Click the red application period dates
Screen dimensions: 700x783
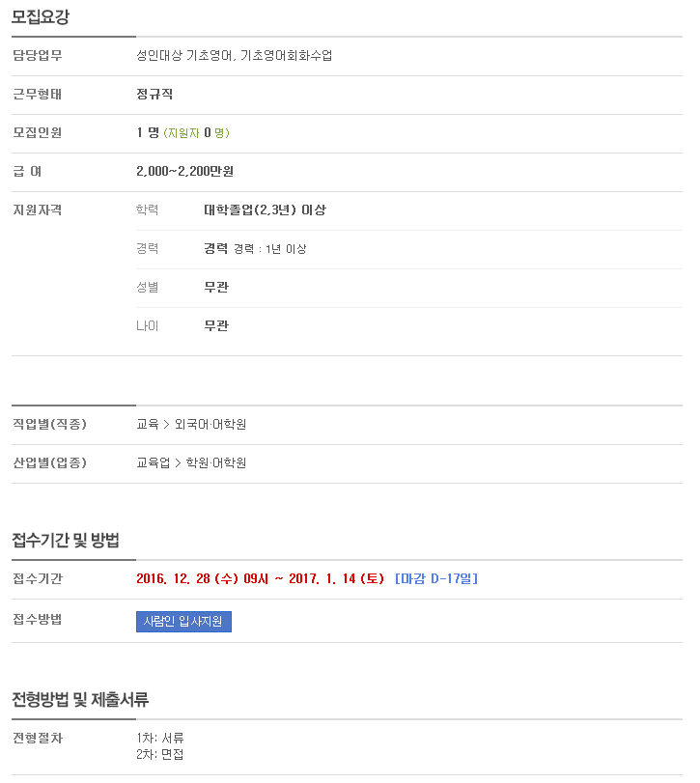pyautogui.click(x=260, y=578)
